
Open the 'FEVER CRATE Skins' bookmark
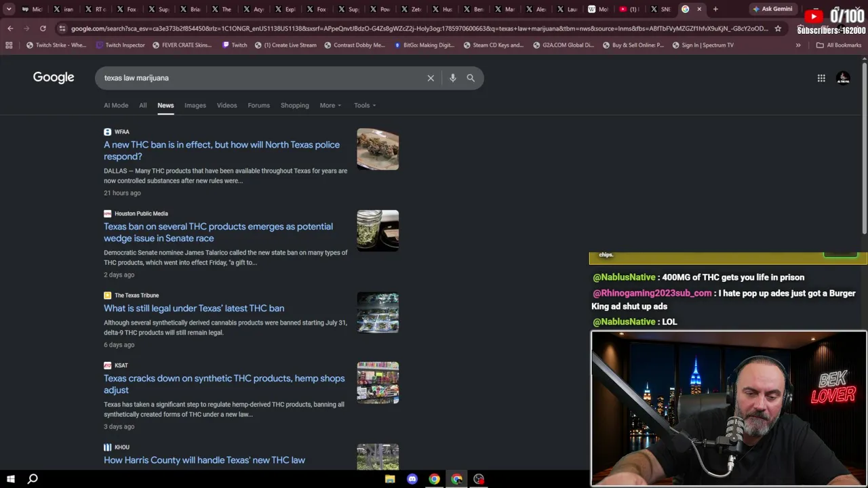[x=182, y=45]
